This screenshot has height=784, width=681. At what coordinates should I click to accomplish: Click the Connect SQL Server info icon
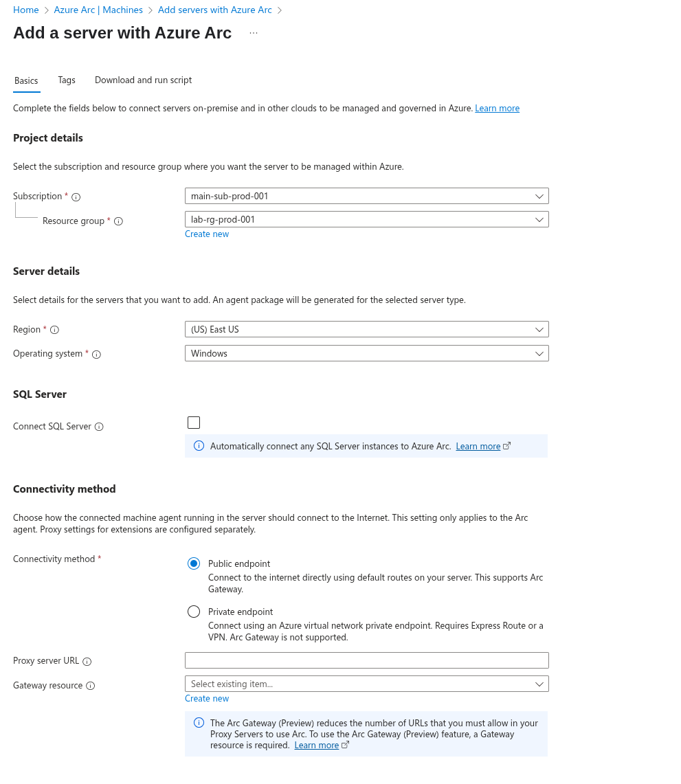99,427
